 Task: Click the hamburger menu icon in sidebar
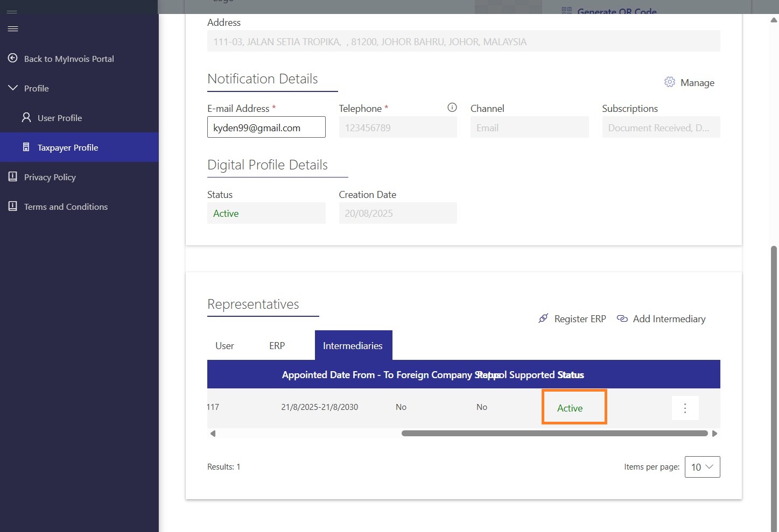pyautogui.click(x=13, y=29)
